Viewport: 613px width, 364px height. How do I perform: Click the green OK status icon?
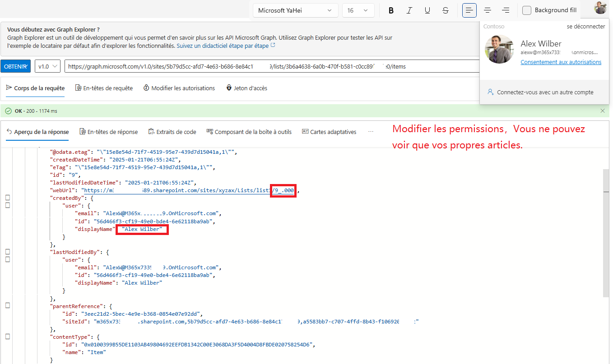pos(8,111)
